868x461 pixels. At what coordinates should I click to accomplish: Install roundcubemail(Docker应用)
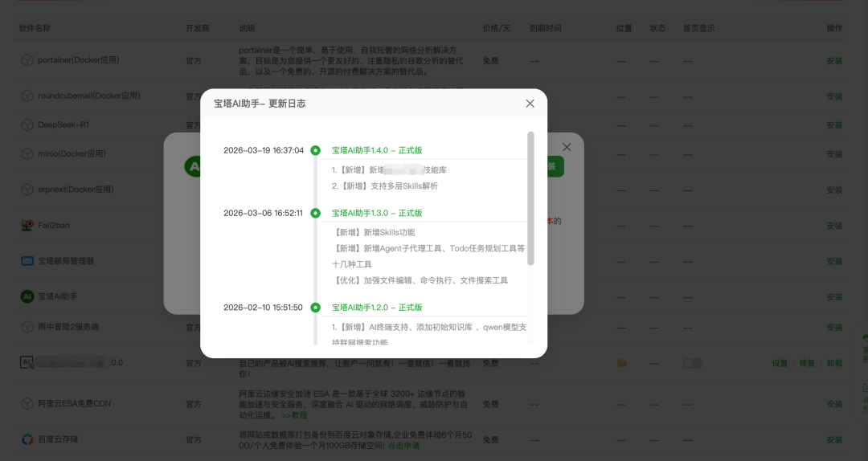tap(834, 96)
